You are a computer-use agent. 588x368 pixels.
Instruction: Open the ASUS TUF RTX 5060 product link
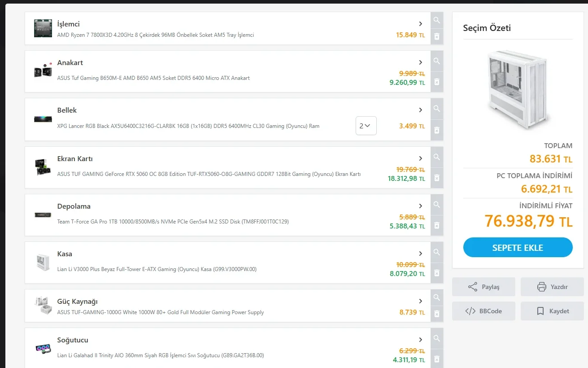[x=209, y=174]
